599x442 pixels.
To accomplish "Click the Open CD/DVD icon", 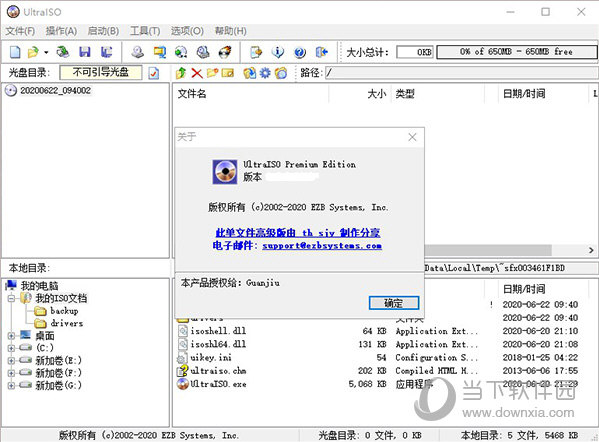I will [x=63, y=52].
